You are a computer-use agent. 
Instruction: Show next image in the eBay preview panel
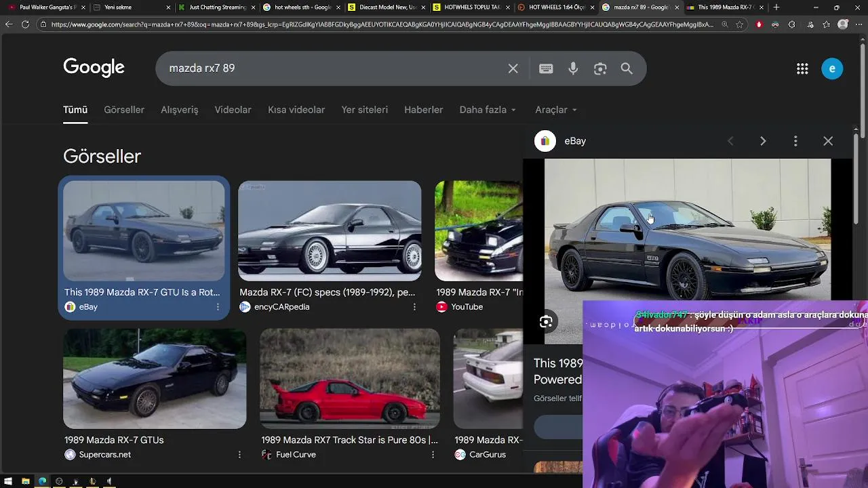(763, 141)
